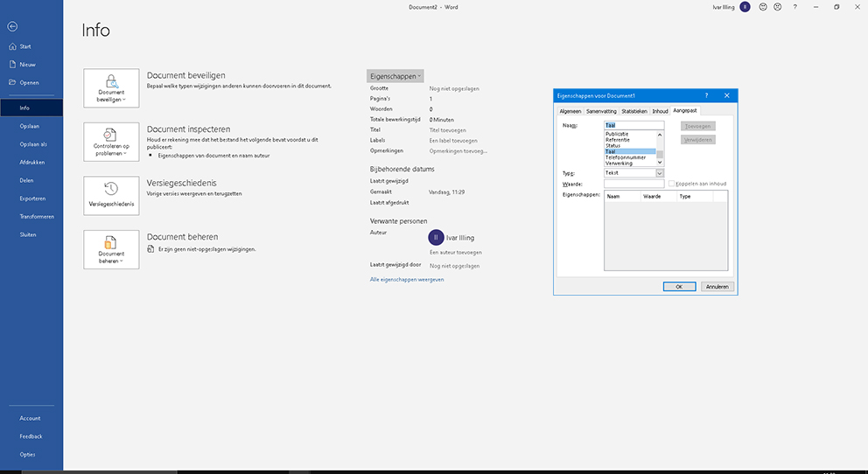Click Controleren op problemen icon button
Image resolution: width=868 pixels, height=474 pixels.
(111, 142)
